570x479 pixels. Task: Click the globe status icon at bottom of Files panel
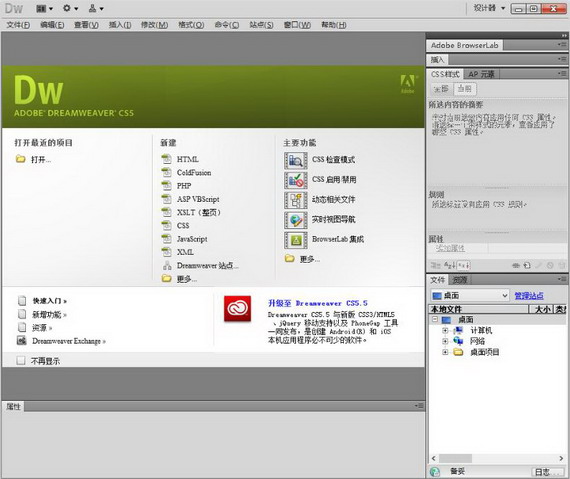coord(434,472)
